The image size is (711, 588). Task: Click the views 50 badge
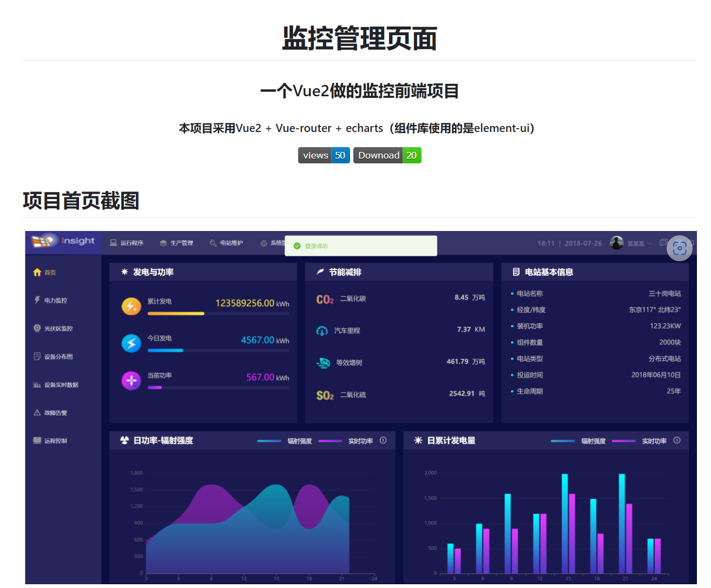pos(324,155)
